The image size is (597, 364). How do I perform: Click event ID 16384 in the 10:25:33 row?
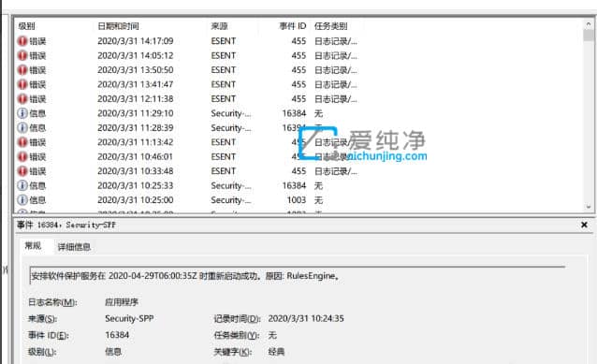pos(294,185)
